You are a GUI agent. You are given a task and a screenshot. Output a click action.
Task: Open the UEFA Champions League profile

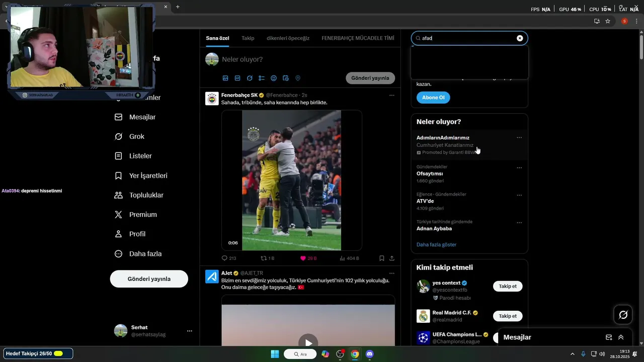(x=457, y=334)
